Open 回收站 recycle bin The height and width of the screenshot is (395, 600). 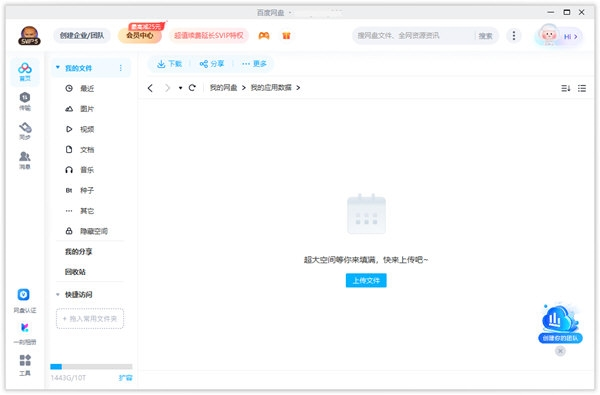[x=75, y=272]
